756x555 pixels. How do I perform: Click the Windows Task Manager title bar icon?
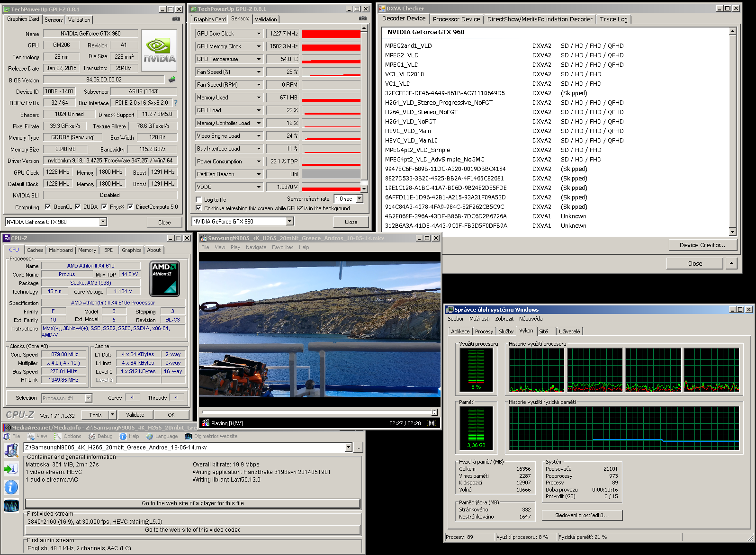450,310
